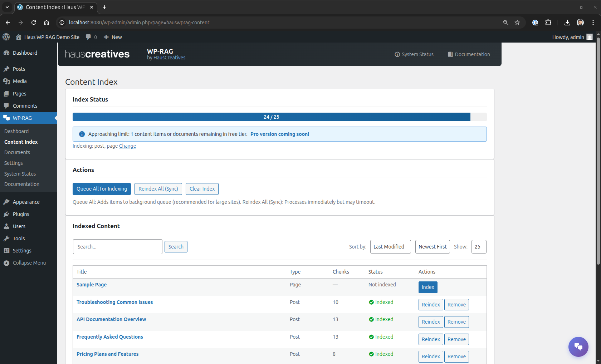This screenshot has height=364, width=601.
Task: Open the Dashboard gauge icon in sidebar
Action: [6, 53]
